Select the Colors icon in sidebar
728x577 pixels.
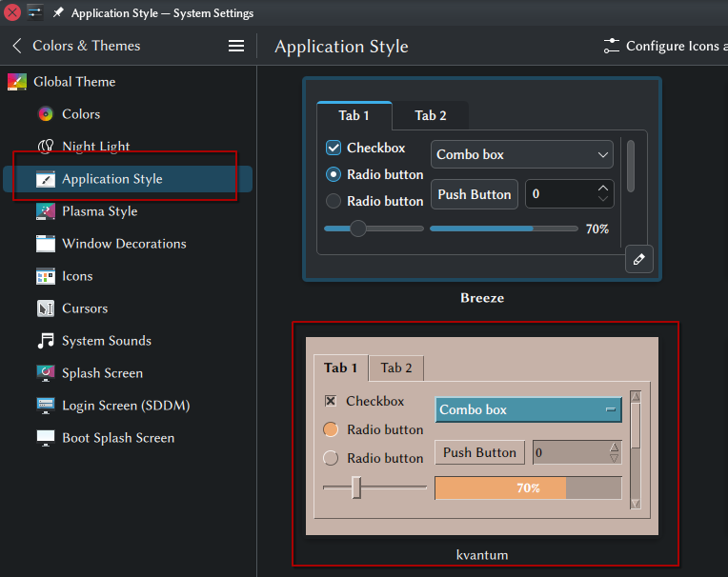pos(46,114)
